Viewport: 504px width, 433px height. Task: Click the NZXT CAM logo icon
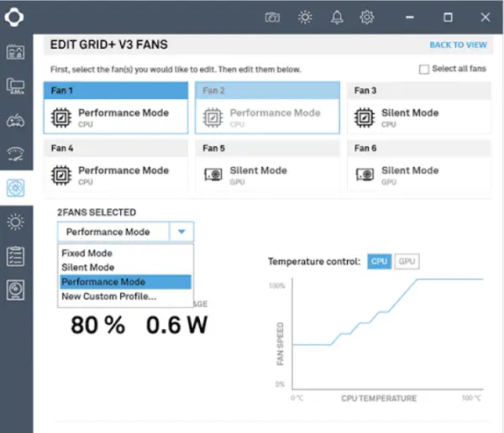14,17
